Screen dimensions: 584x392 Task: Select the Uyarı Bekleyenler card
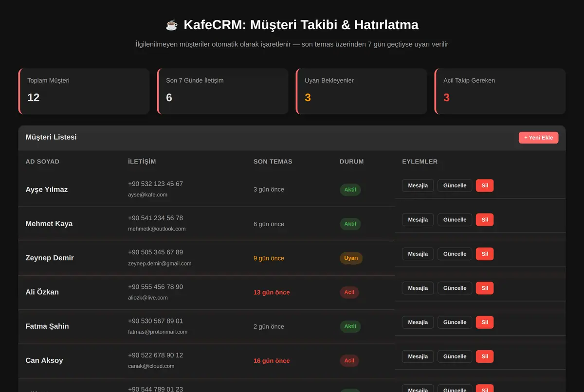pyautogui.click(x=361, y=91)
